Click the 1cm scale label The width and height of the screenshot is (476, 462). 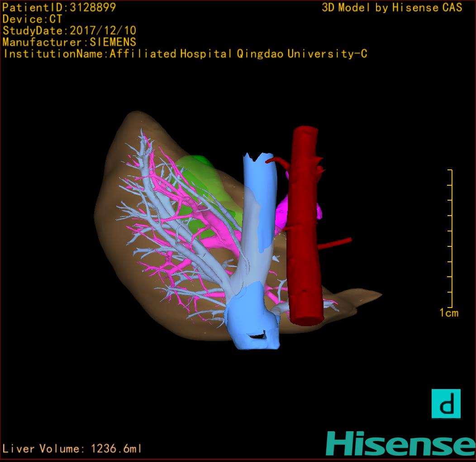(x=448, y=313)
